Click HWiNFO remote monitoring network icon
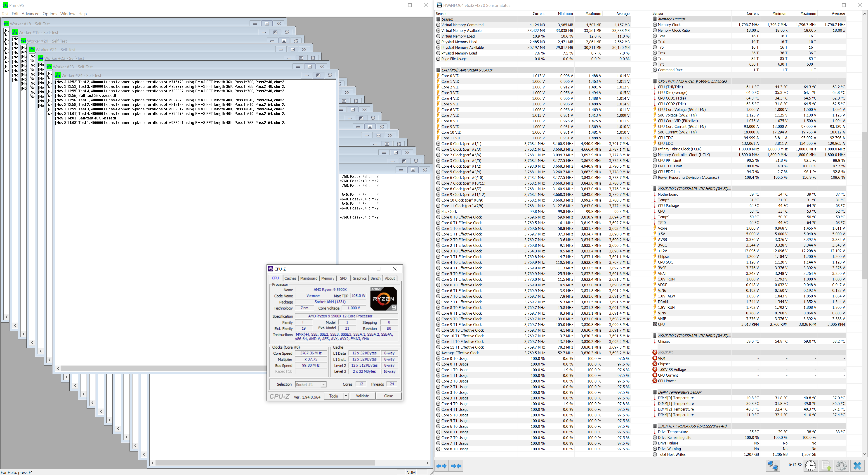This screenshot has width=868, height=475. [773, 465]
